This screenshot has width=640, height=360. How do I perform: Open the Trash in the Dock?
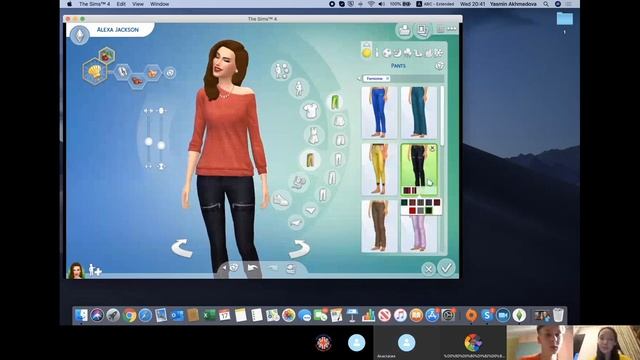(558, 315)
